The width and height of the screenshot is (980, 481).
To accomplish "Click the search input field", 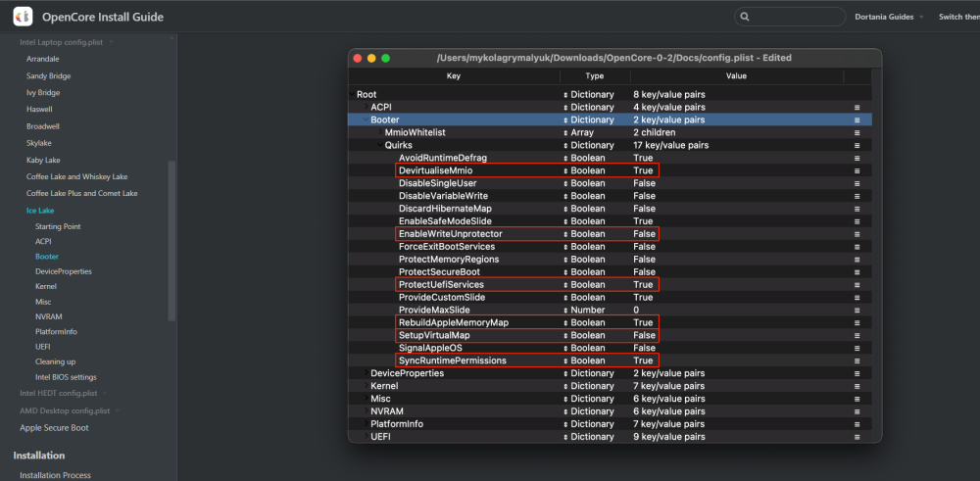I will click(x=790, y=17).
